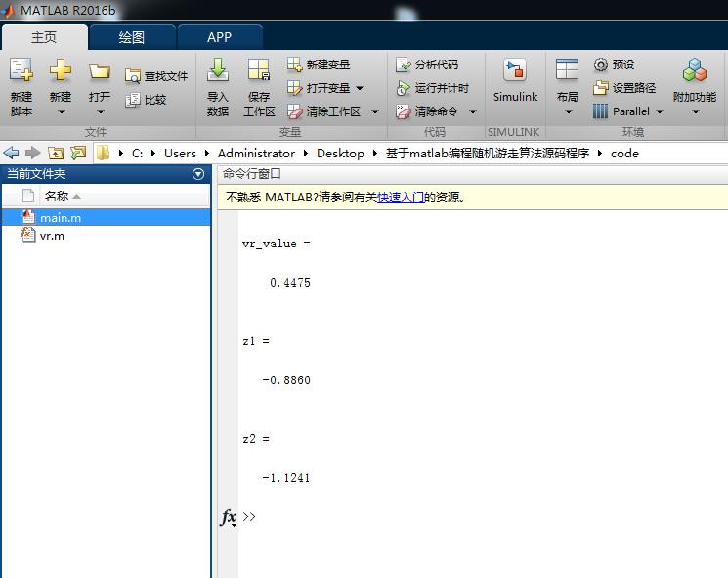
Task: Open the New (新建) dropdown arrow
Action: (61, 111)
